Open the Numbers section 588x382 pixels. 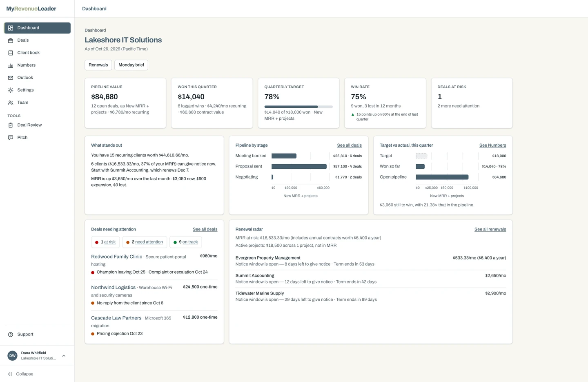tap(37, 65)
